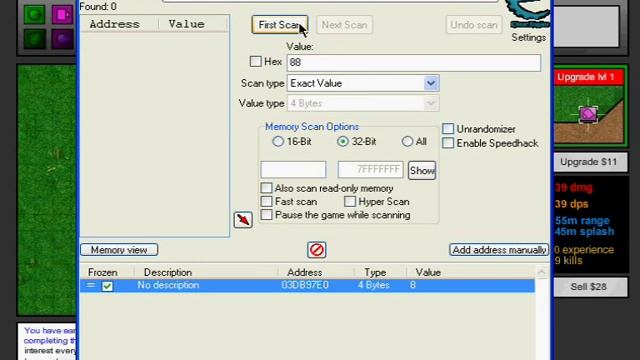This screenshot has width=640, height=360.
Task: Select the 32-Bit scan option
Action: coord(343,142)
